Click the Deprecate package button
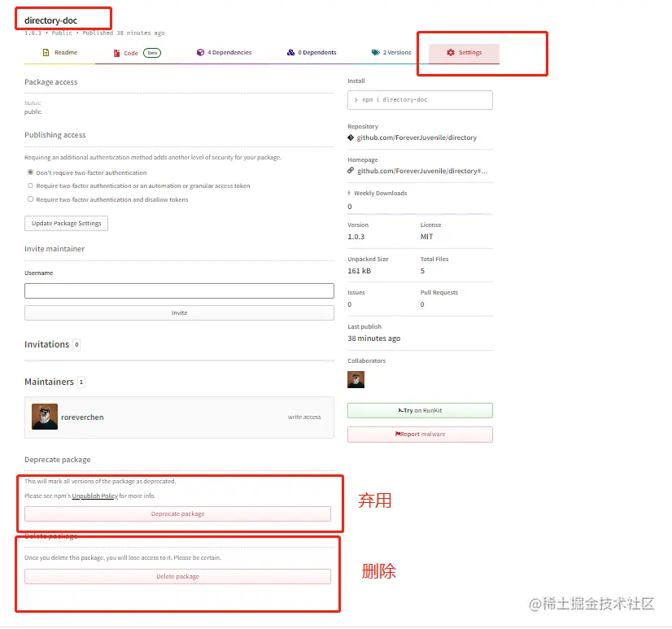 (178, 513)
